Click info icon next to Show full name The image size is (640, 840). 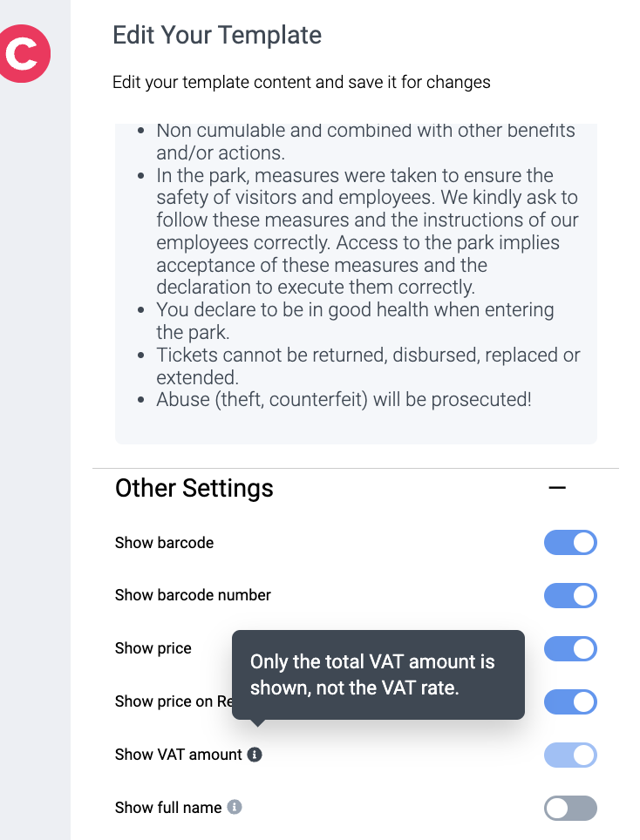pos(235,808)
